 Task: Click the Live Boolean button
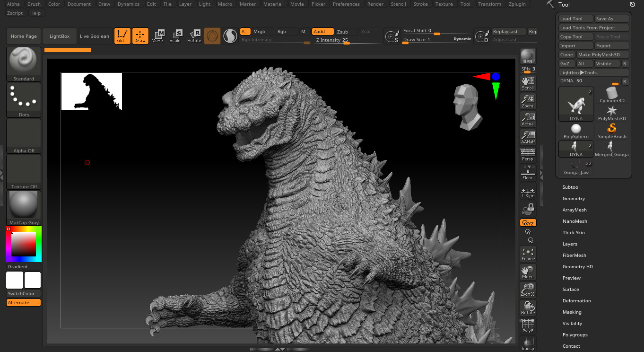coord(94,36)
